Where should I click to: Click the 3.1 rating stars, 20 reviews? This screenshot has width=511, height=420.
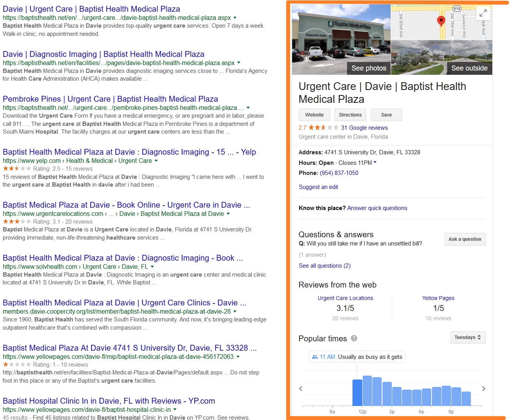tap(17, 222)
